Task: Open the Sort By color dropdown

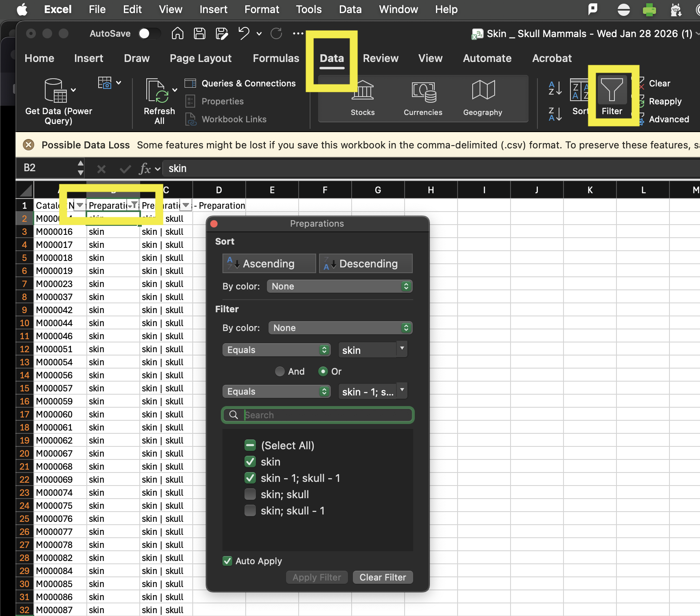Action: click(x=339, y=286)
